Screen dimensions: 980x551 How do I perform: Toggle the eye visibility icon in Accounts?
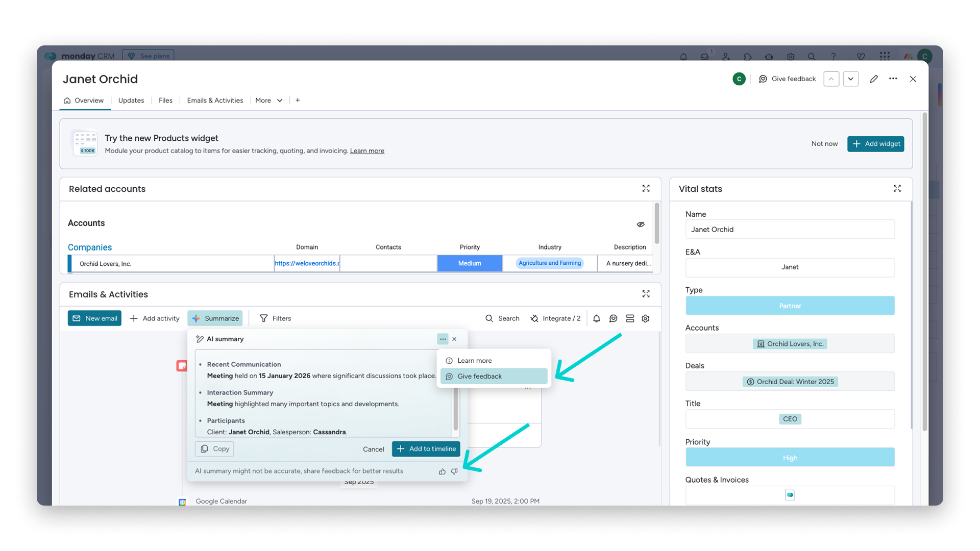tap(641, 224)
